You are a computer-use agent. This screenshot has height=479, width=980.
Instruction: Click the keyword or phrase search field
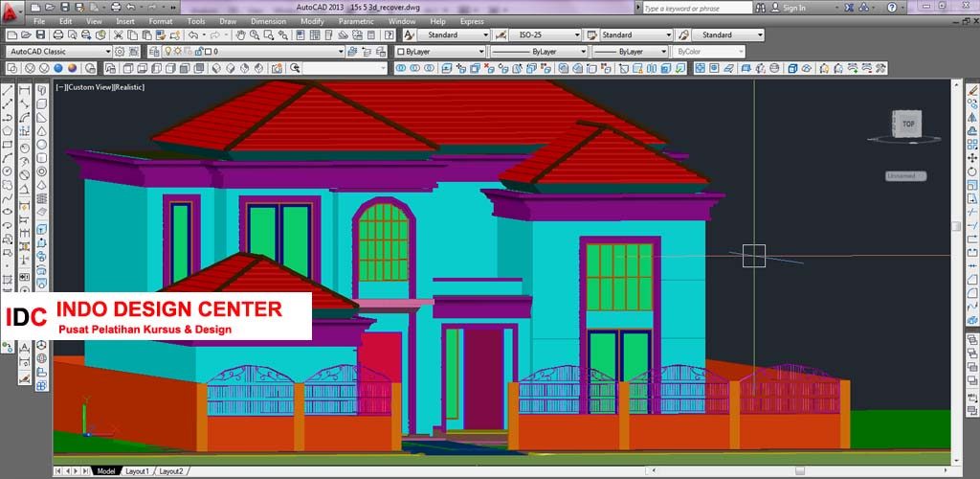(697, 8)
